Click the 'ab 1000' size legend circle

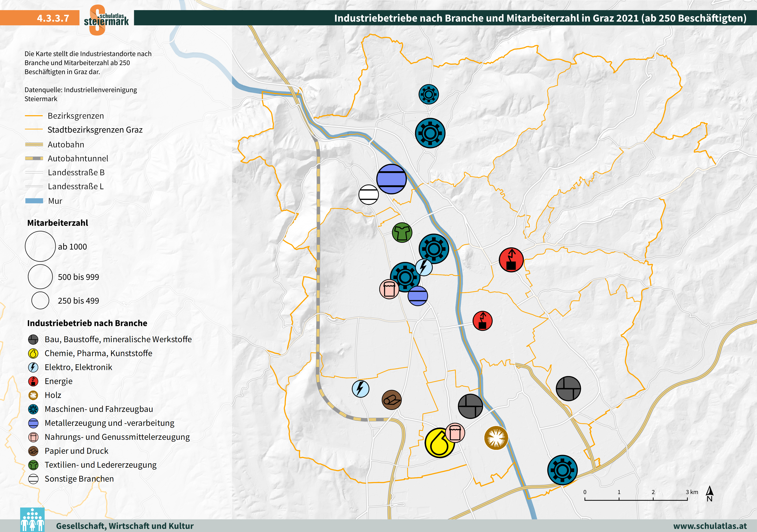click(40, 246)
